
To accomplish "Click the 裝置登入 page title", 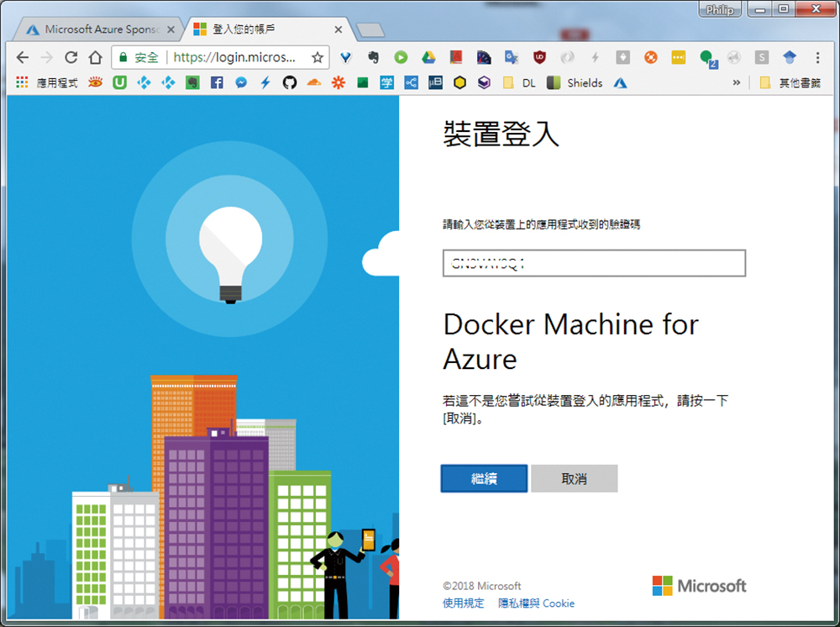I will click(501, 134).
